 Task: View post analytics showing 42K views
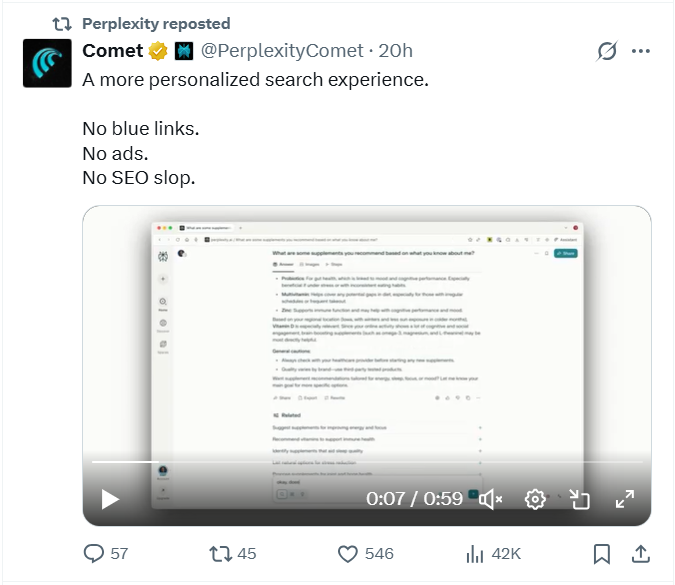pyautogui.click(x=493, y=554)
